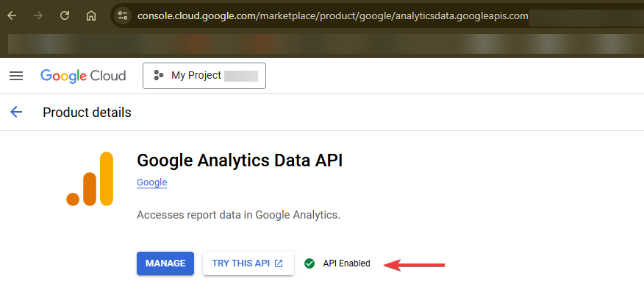Reload the page with the refresh icon
The height and width of the screenshot is (301, 644).
pos(65,15)
